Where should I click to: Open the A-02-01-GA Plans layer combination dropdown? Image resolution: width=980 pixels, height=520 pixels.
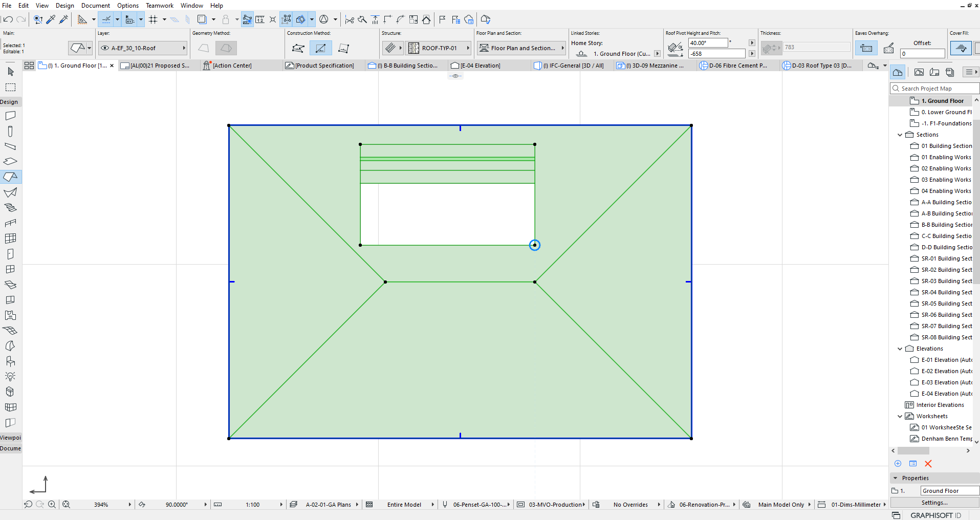pos(329,505)
